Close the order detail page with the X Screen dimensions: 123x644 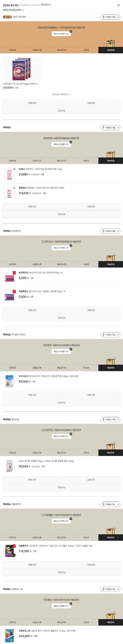(119, 5)
